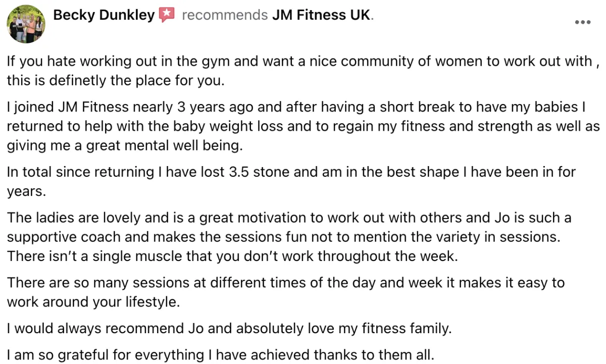Click the sentence starting "I am so grateful"

(220, 355)
